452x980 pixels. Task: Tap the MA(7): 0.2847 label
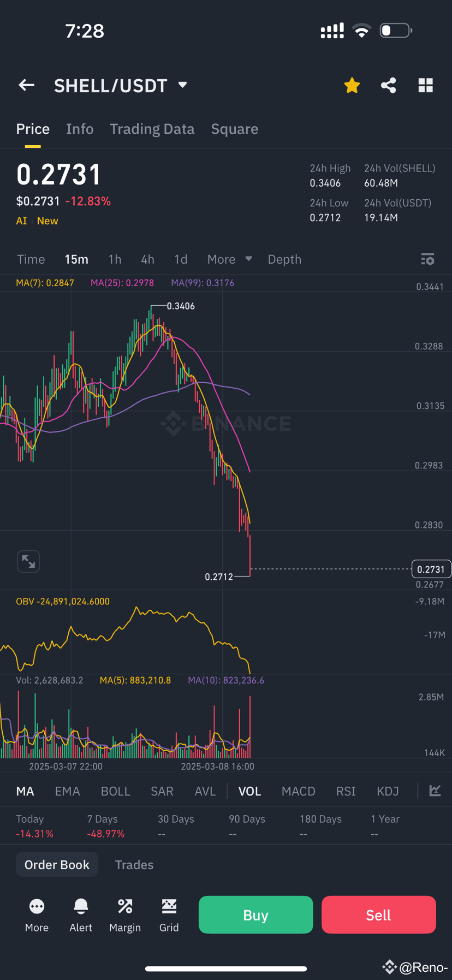(x=45, y=283)
